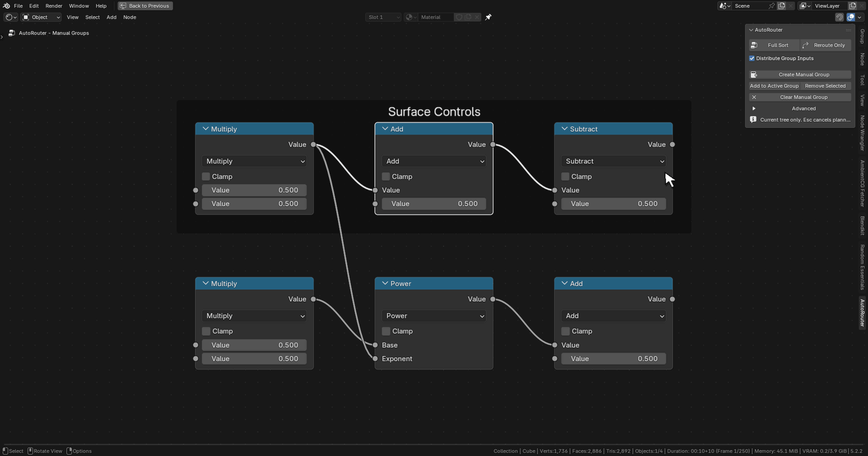Click the New Scene duplicate icon

coord(782,5)
